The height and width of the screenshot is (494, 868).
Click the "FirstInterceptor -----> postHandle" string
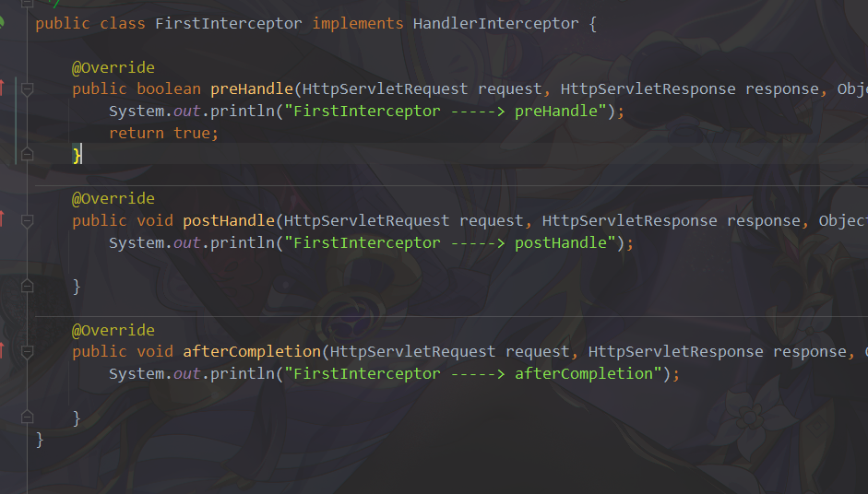coord(450,242)
